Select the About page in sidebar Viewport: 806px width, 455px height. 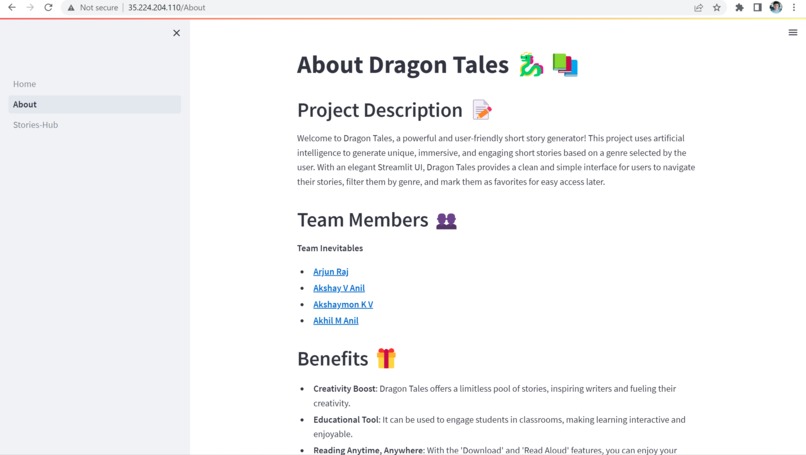tap(95, 104)
